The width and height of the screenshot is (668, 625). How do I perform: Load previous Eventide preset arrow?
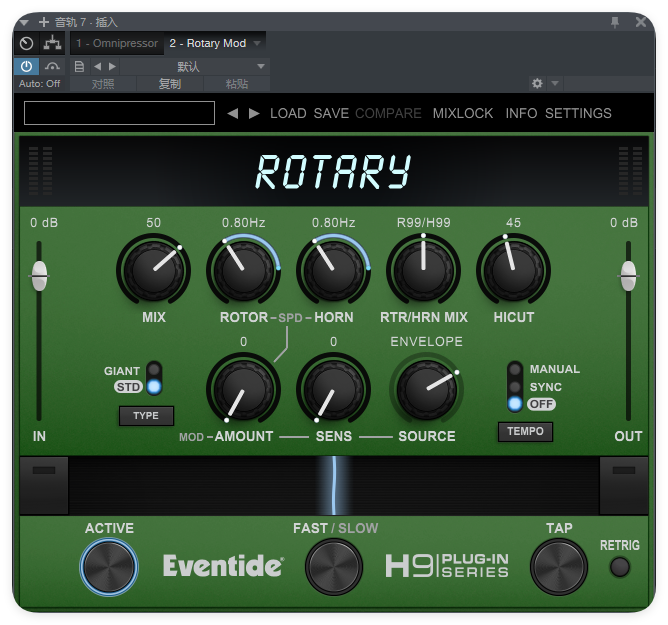(233, 113)
